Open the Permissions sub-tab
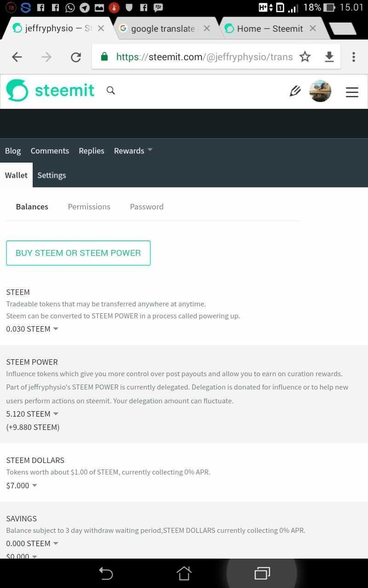This screenshot has width=368, height=588. coord(89,207)
